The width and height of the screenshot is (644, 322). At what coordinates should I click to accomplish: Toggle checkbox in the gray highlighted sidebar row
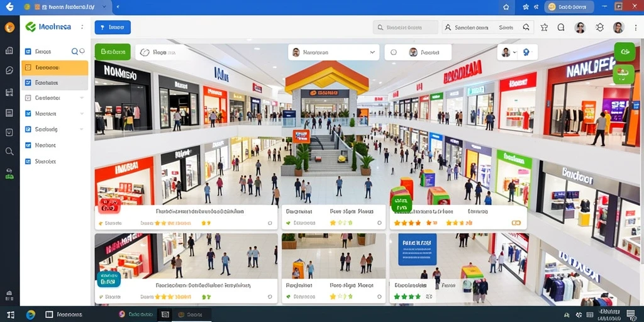pyautogui.click(x=28, y=82)
